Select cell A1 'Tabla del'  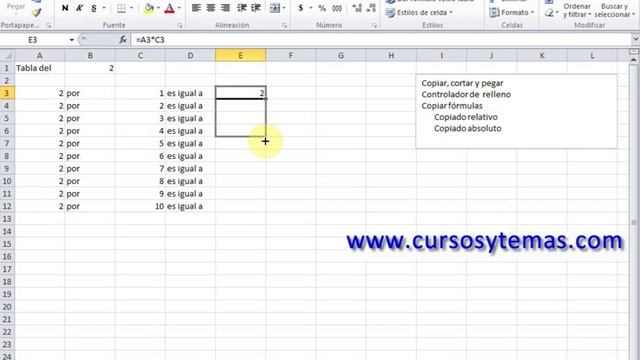coord(39,68)
